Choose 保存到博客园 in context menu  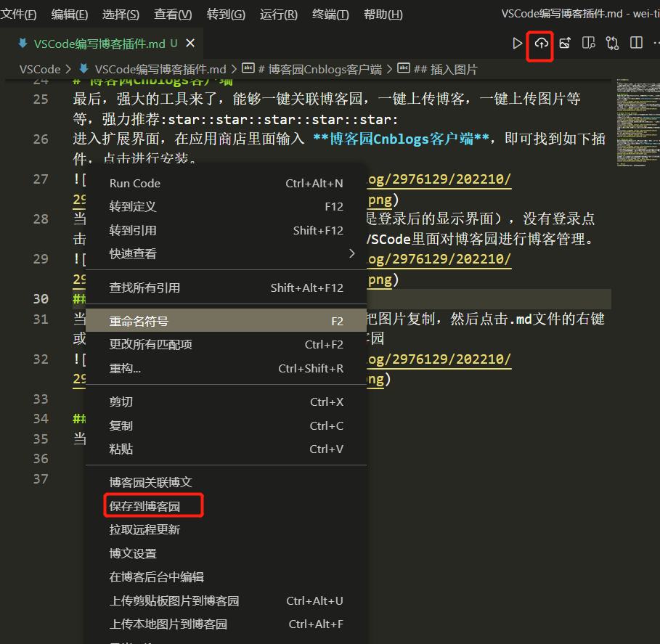(226, 506)
